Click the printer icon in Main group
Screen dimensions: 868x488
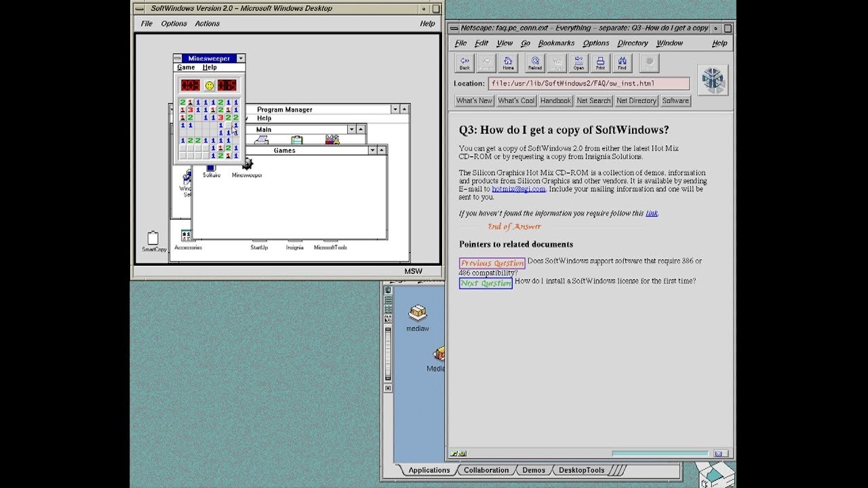[x=262, y=140]
